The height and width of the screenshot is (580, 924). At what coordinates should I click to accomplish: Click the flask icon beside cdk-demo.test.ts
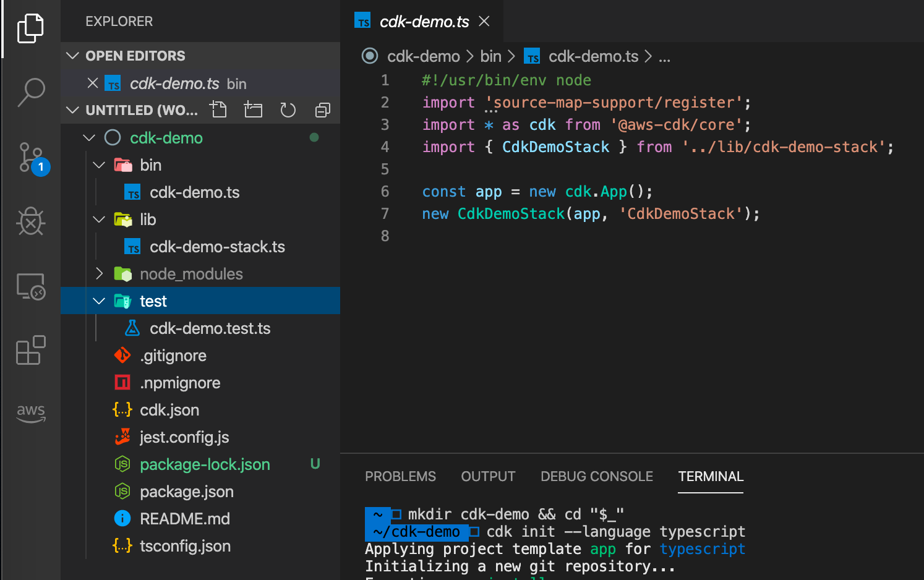click(x=132, y=328)
